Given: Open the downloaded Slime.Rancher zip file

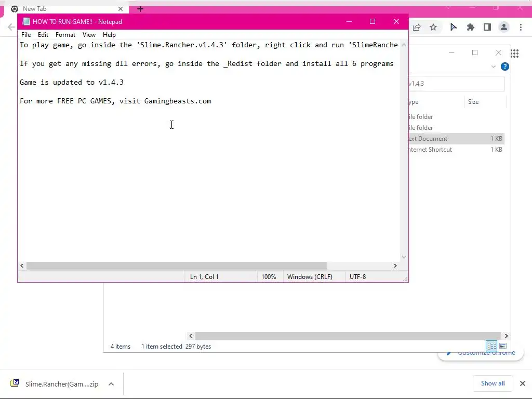Looking at the screenshot, I should 62,384.
